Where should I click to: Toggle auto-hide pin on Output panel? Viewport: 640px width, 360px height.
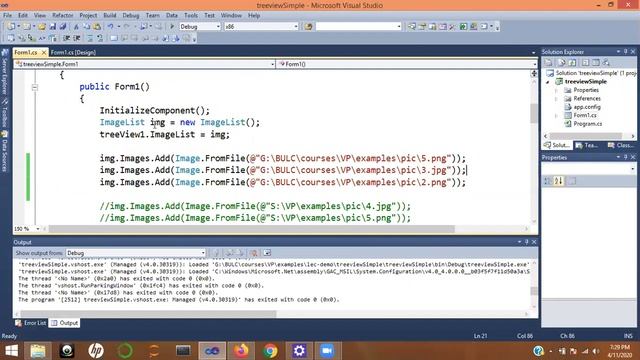pos(527,242)
